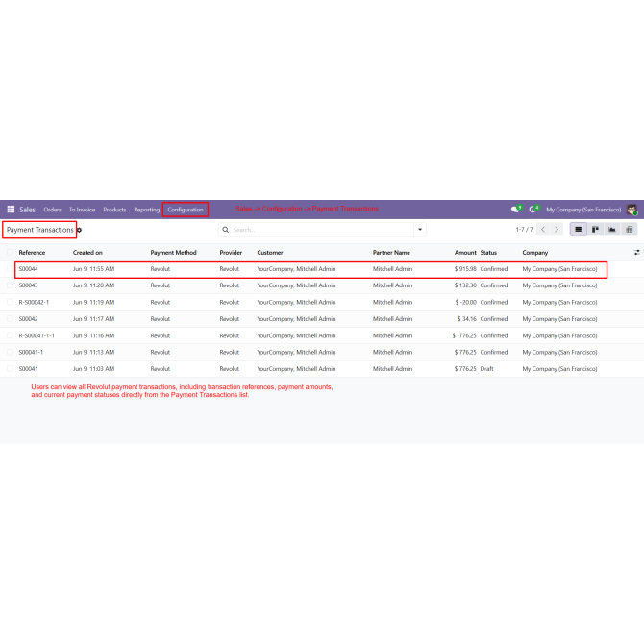Click the $ -776.25 amount cell
The width and height of the screenshot is (644, 644).
(x=464, y=335)
